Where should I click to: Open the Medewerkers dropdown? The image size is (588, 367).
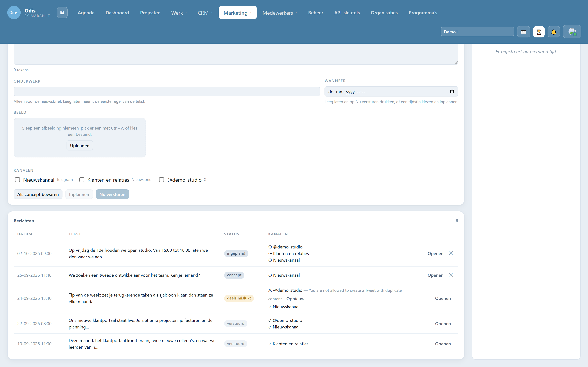280,13
